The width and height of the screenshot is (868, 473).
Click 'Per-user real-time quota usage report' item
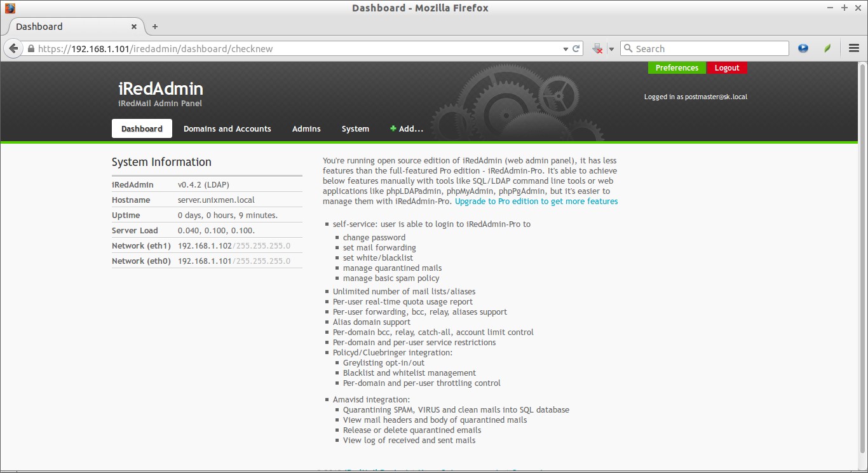pyautogui.click(x=403, y=301)
